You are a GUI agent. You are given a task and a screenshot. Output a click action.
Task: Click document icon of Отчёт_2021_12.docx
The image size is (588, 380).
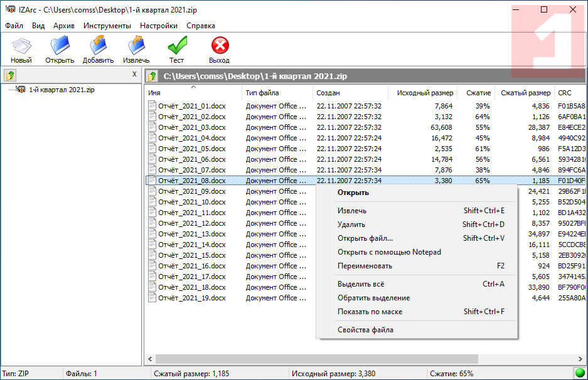(x=152, y=223)
